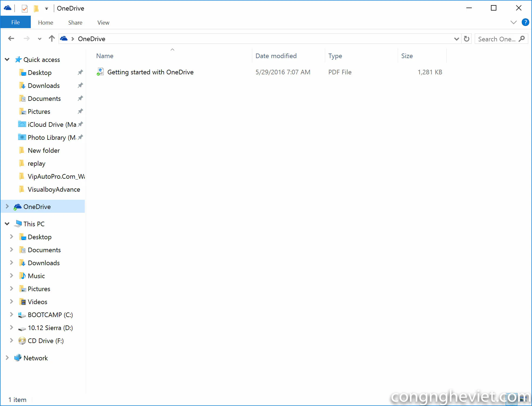Viewport: 532px width, 406px height.
Task: Expand the Network tree node
Action: point(7,358)
